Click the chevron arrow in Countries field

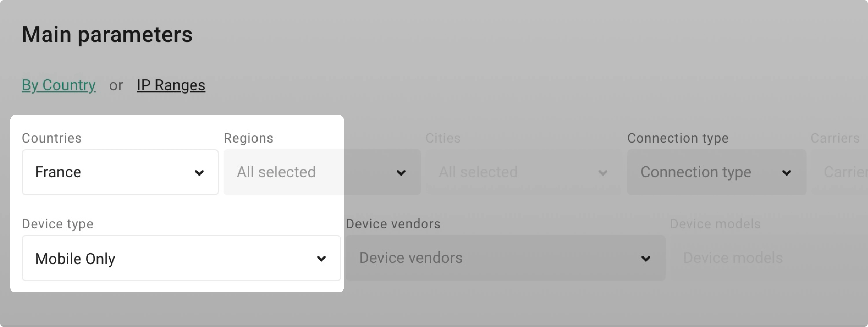[199, 173]
